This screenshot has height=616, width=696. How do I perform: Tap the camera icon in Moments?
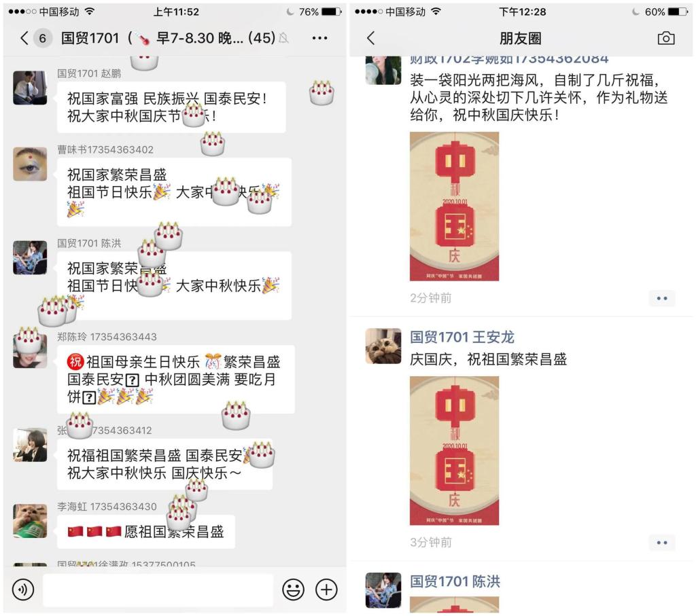click(x=666, y=38)
